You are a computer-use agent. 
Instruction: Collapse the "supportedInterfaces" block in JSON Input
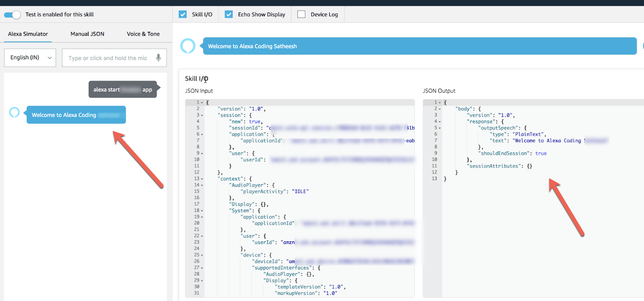coord(202,268)
